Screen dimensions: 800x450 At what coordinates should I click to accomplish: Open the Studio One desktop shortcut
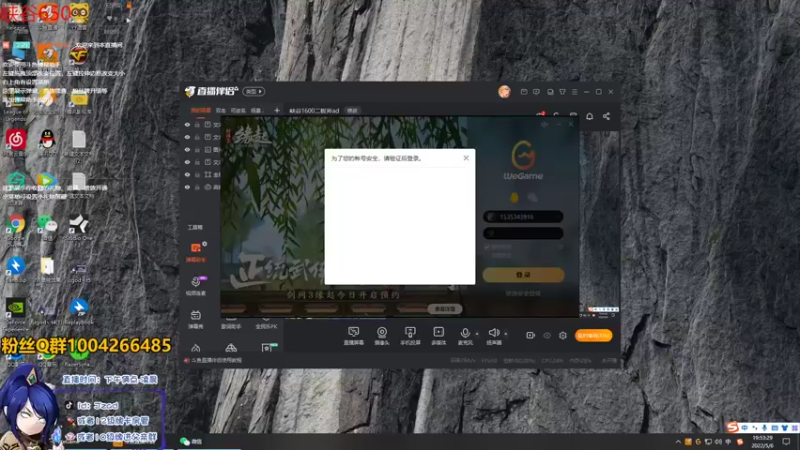[79, 228]
